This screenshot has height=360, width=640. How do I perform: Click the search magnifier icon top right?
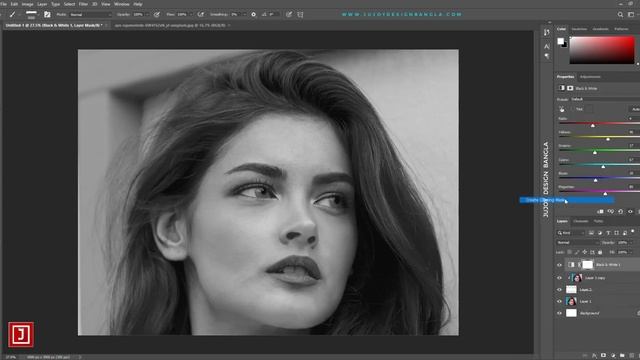coord(620,15)
